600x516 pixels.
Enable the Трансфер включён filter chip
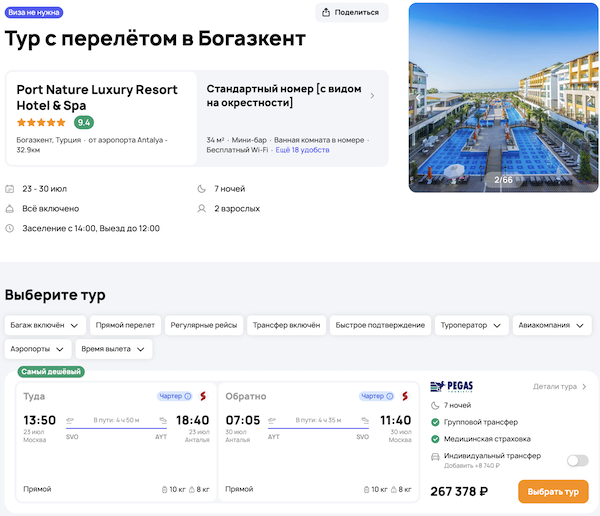(x=284, y=325)
